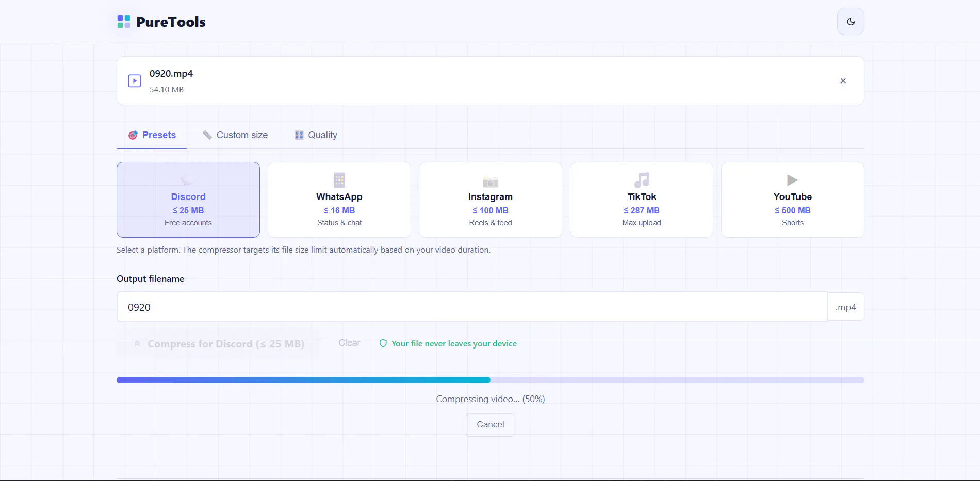The width and height of the screenshot is (980, 481).
Task: Click the shield icon beside privacy note
Action: tap(383, 343)
